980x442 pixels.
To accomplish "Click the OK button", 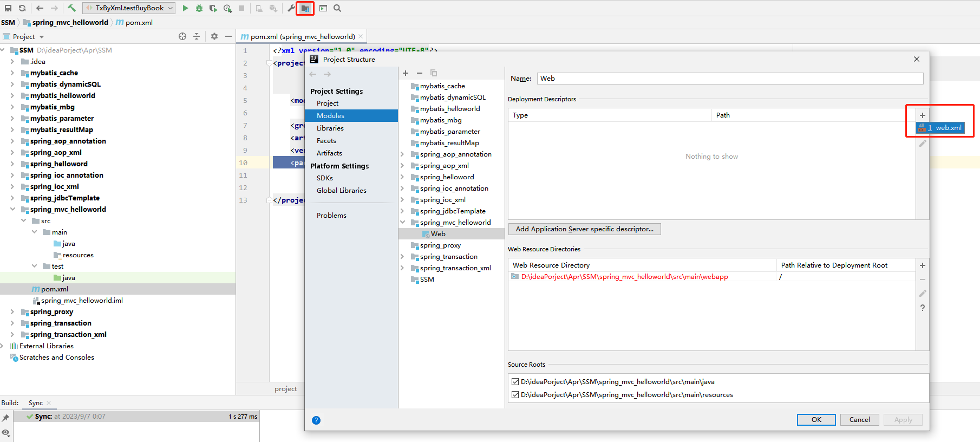I will (x=816, y=420).
